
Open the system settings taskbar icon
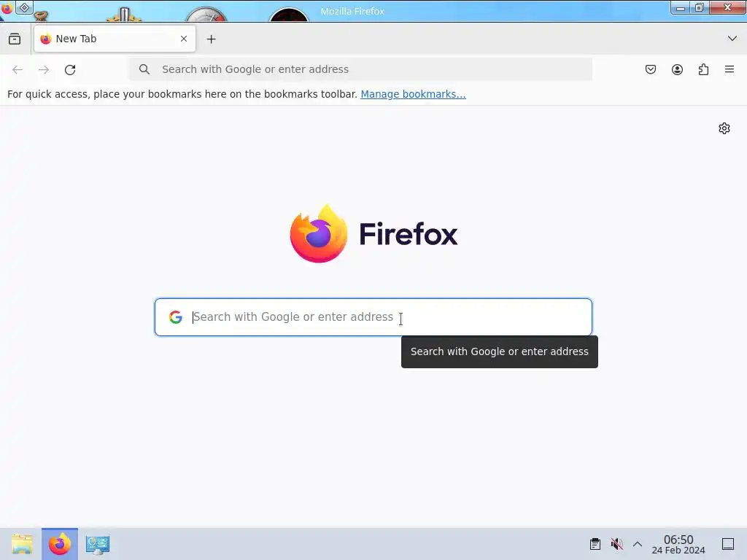point(98,545)
